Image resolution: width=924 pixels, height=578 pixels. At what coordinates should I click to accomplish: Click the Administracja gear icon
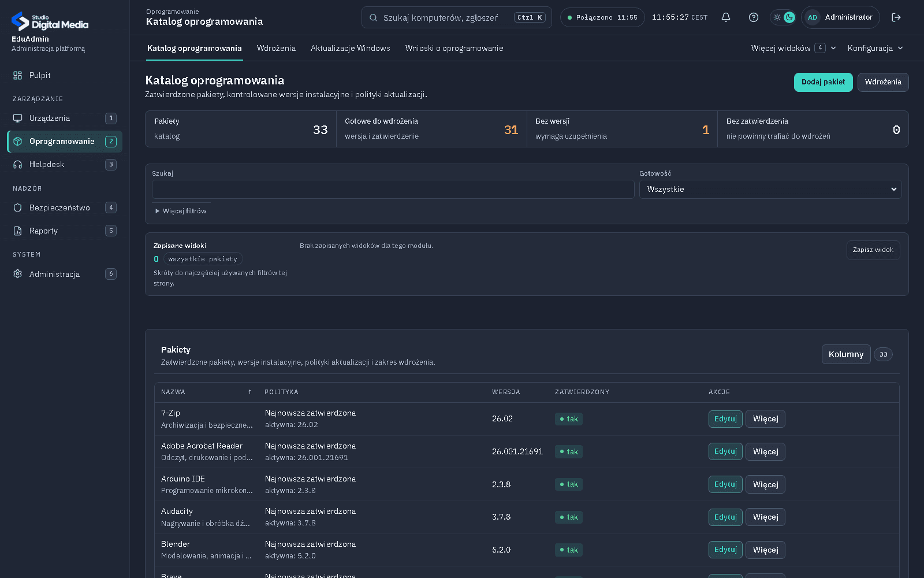tap(17, 274)
